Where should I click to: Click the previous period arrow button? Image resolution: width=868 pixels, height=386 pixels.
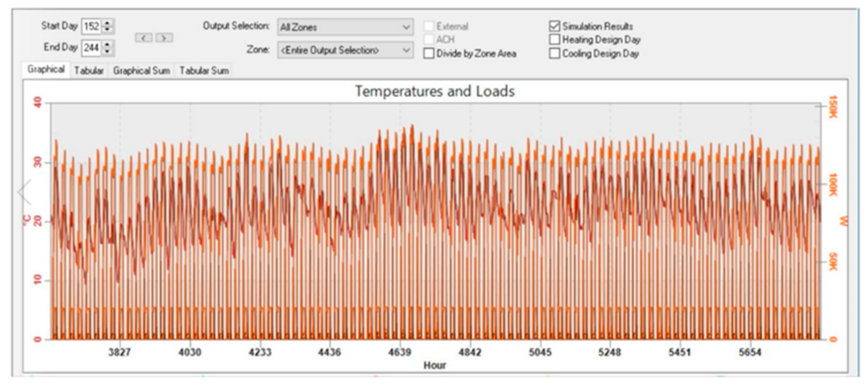(144, 38)
